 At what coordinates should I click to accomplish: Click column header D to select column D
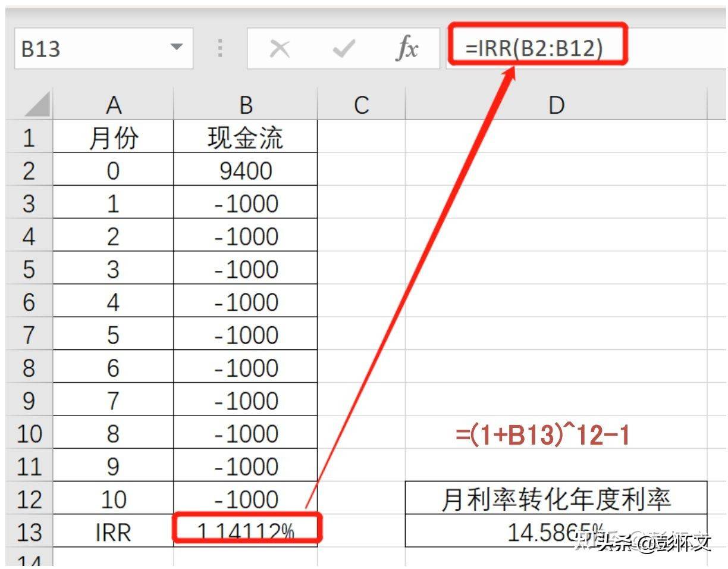point(556,105)
